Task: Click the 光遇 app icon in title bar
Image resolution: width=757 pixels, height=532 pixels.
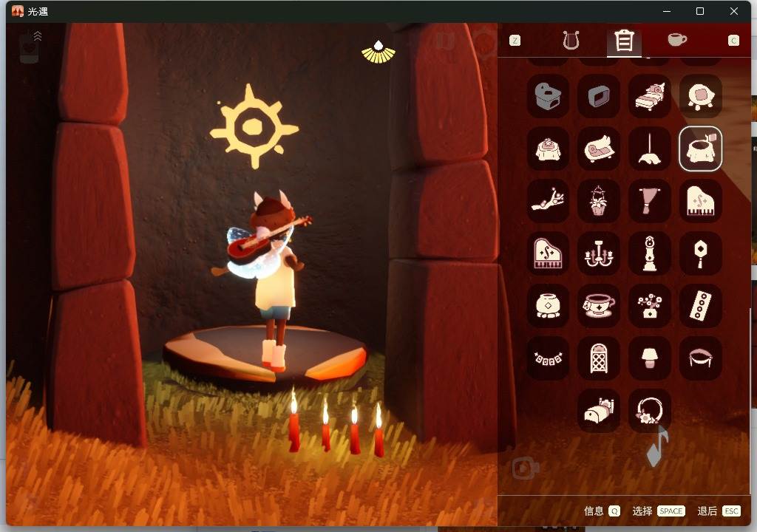Action: point(18,11)
